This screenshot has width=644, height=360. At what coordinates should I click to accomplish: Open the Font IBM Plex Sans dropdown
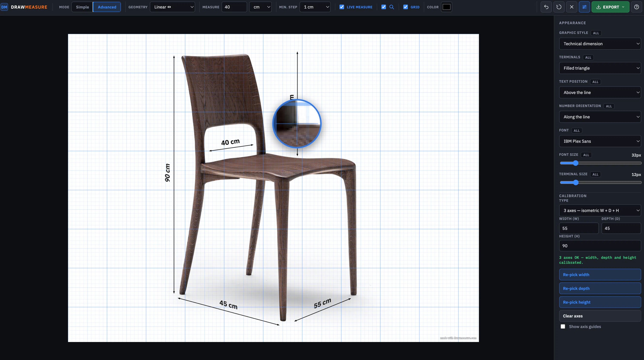pos(600,141)
